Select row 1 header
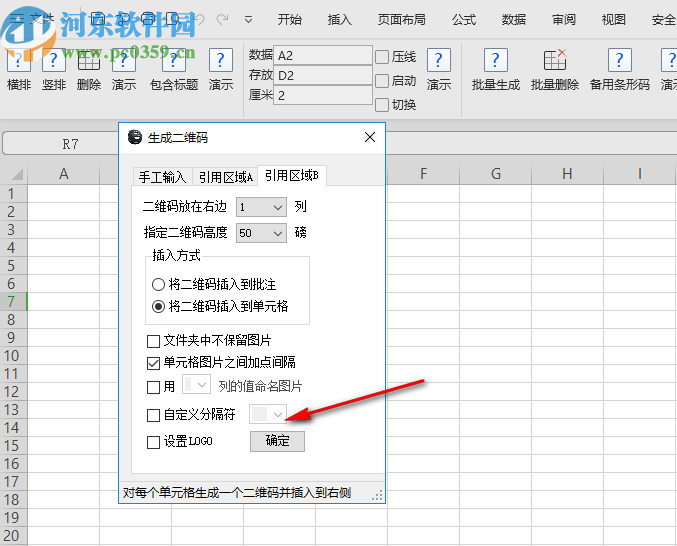This screenshot has height=546, width=677. [13, 194]
